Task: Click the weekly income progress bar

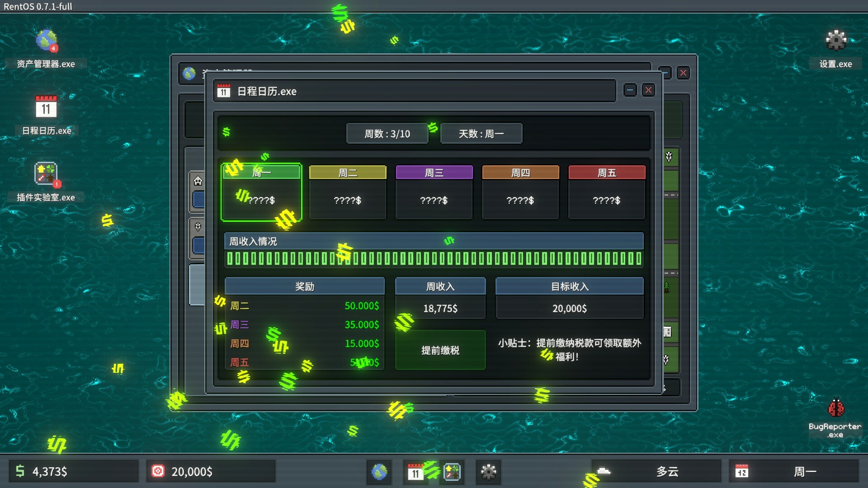Action: pyautogui.click(x=434, y=258)
